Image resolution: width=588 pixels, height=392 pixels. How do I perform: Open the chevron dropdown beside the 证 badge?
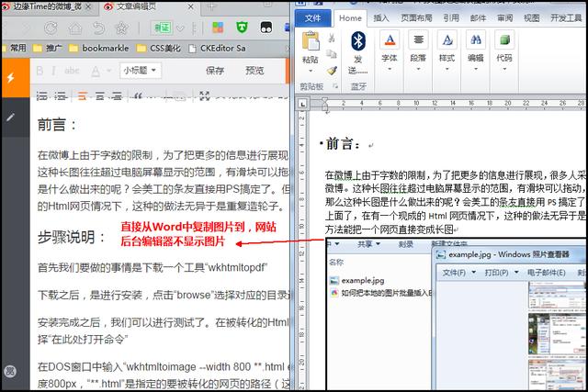point(180,28)
